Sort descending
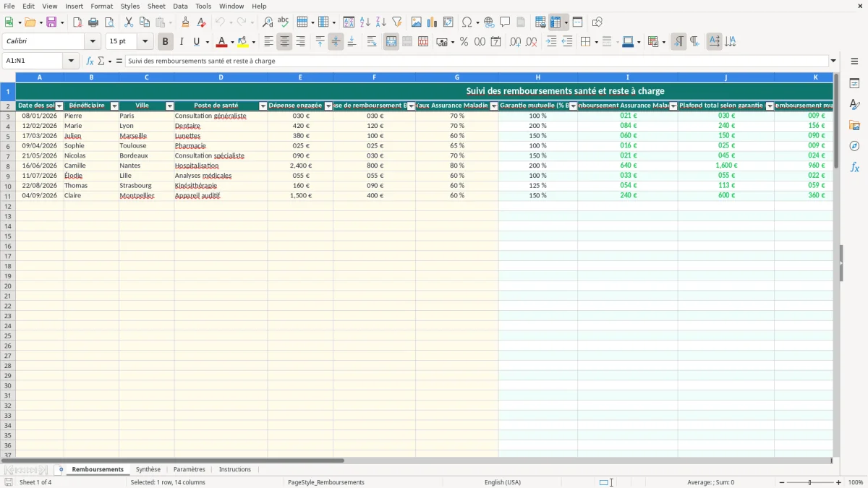Viewport: 868px width, 488px height. click(x=381, y=22)
